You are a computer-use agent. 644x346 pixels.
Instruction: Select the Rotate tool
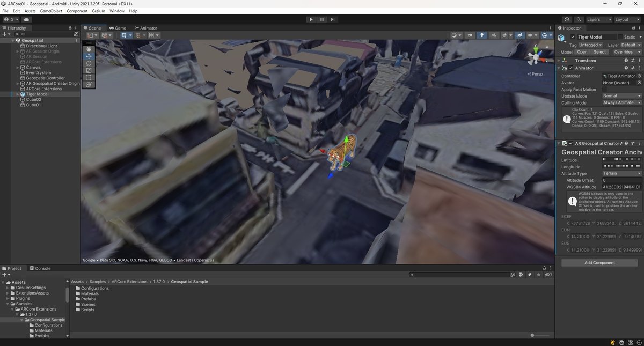pyautogui.click(x=88, y=63)
